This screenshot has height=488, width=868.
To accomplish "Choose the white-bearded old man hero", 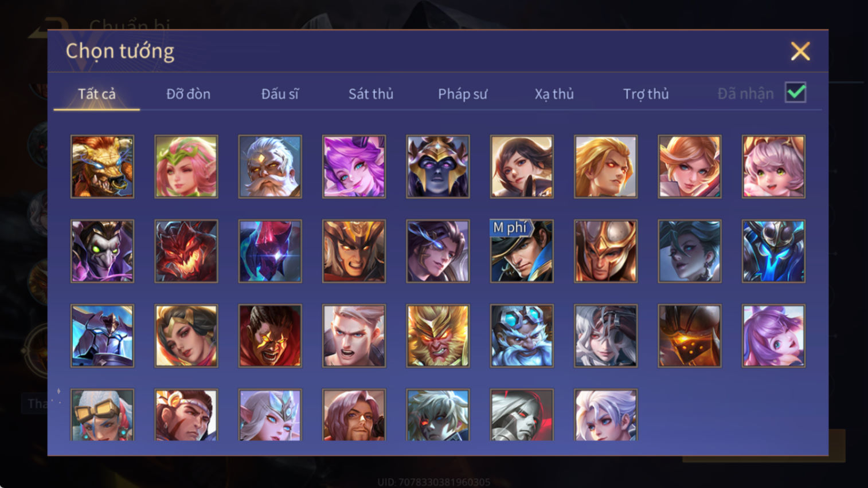I will 270,167.
